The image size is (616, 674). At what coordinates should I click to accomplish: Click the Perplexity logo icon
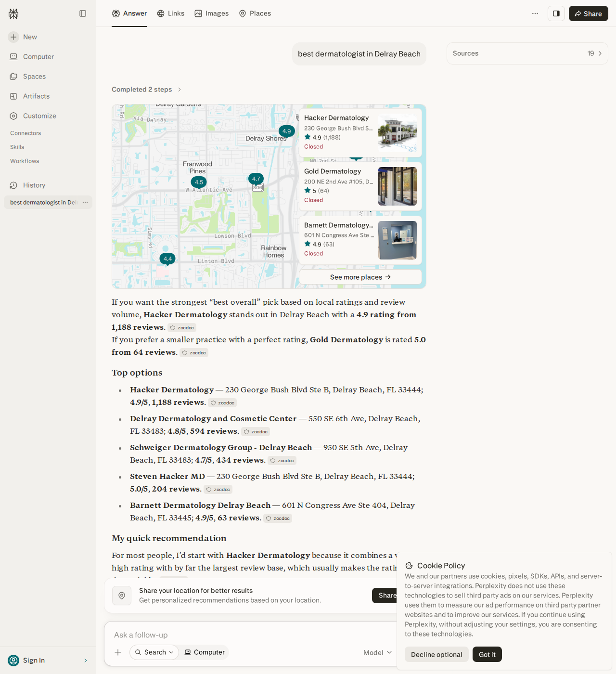coord(13,13)
